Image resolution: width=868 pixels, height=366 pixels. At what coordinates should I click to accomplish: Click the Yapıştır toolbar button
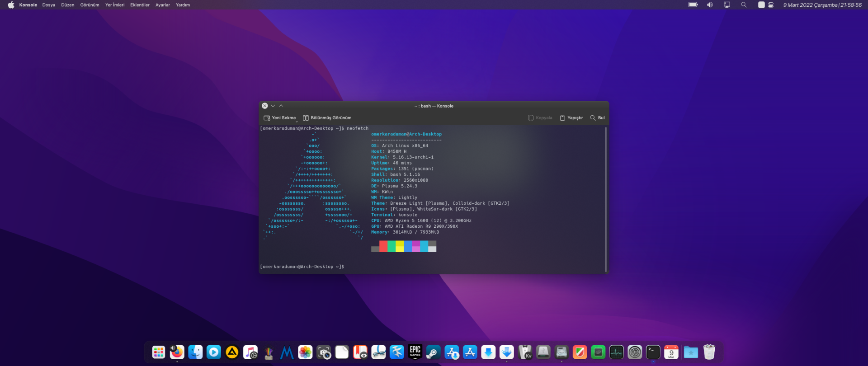(571, 118)
